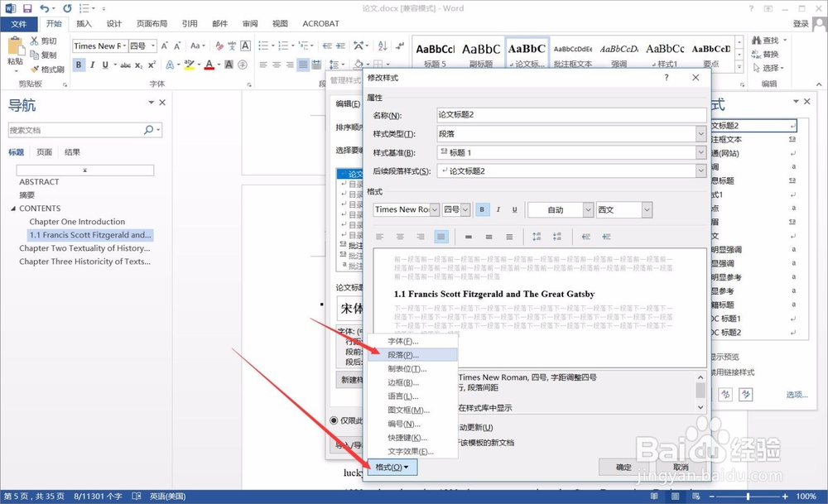
Task: Open dialog font name dropdown Times New Roman
Action: [435, 209]
